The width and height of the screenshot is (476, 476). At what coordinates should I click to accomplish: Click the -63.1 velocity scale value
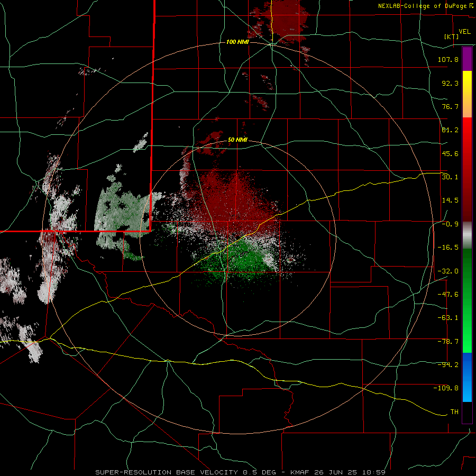[448, 318]
